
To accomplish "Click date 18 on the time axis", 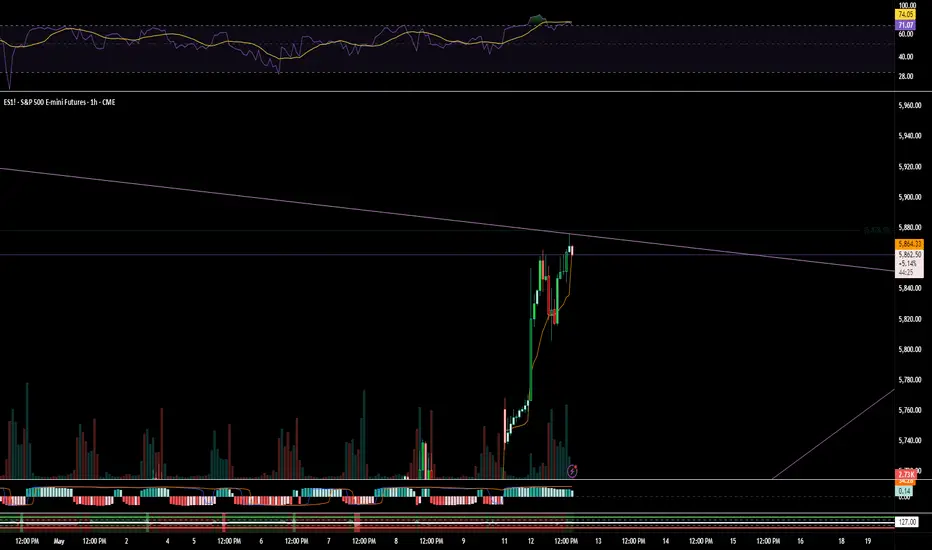I will pyautogui.click(x=841, y=541).
